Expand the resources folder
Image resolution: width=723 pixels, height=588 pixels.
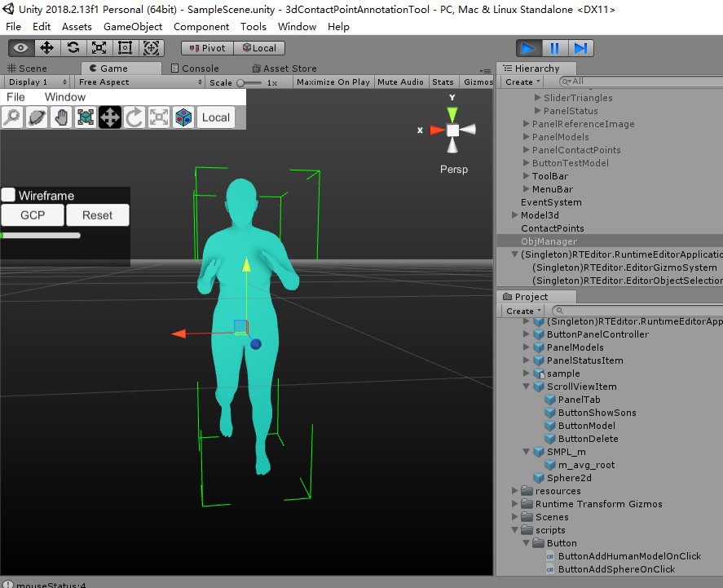pyautogui.click(x=515, y=491)
